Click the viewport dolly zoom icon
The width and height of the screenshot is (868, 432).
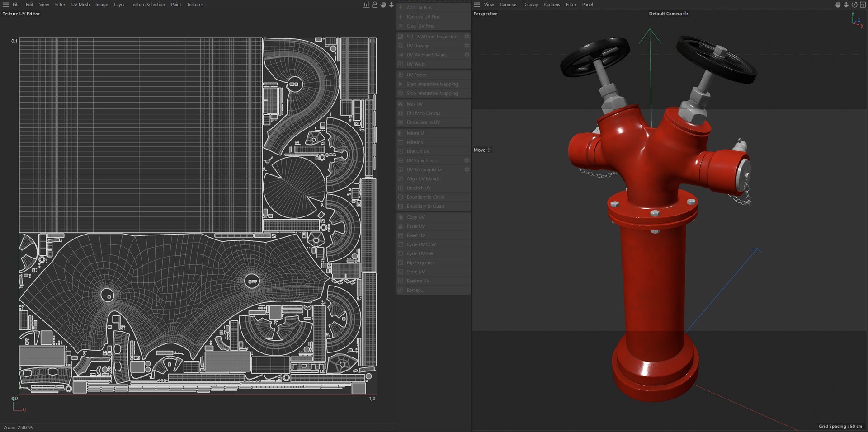tap(846, 5)
